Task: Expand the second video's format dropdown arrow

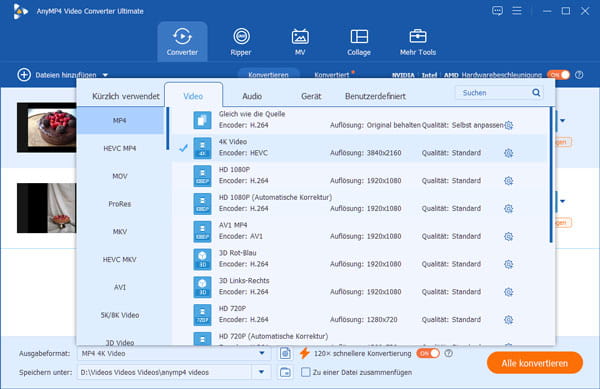Action: pyautogui.click(x=562, y=201)
